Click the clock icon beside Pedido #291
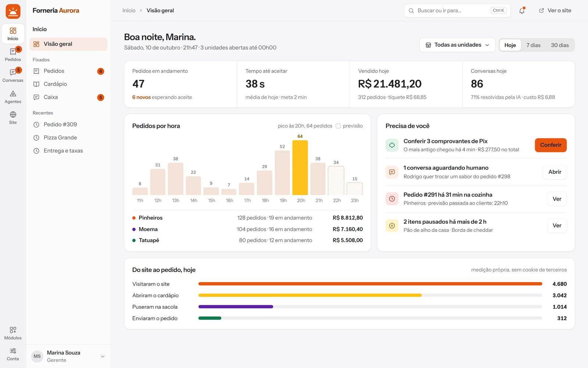 [x=392, y=199]
